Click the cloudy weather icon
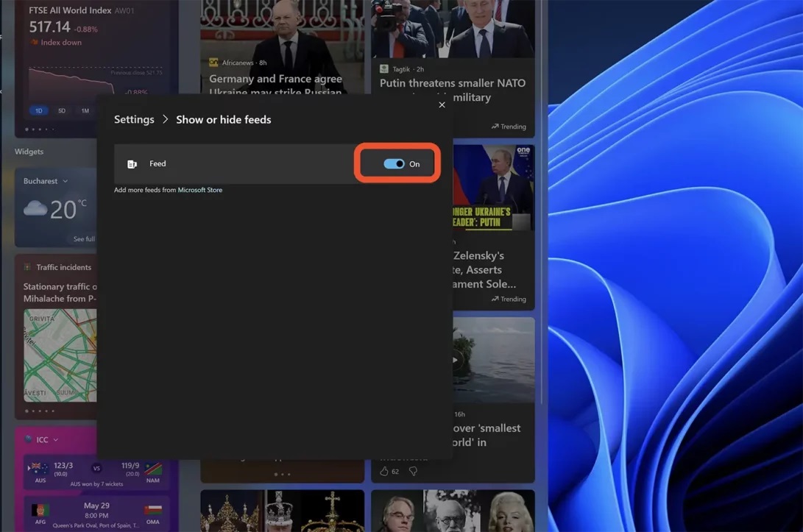Screen dimensions: 803x532 coord(35,210)
